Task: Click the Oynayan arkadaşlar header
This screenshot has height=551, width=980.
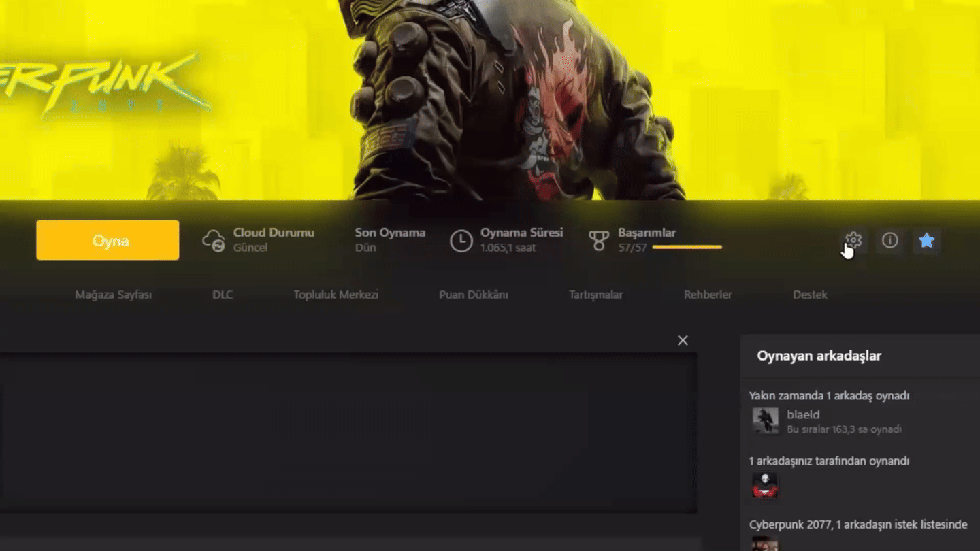Action: coord(819,356)
